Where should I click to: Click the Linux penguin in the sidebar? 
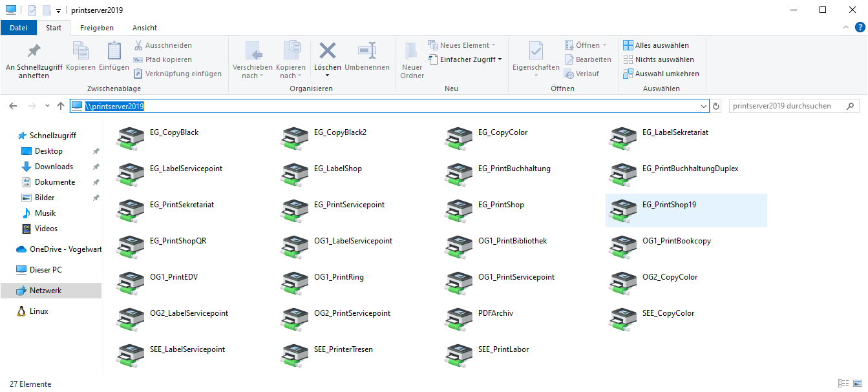pyautogui.click(x=21, y=311)
